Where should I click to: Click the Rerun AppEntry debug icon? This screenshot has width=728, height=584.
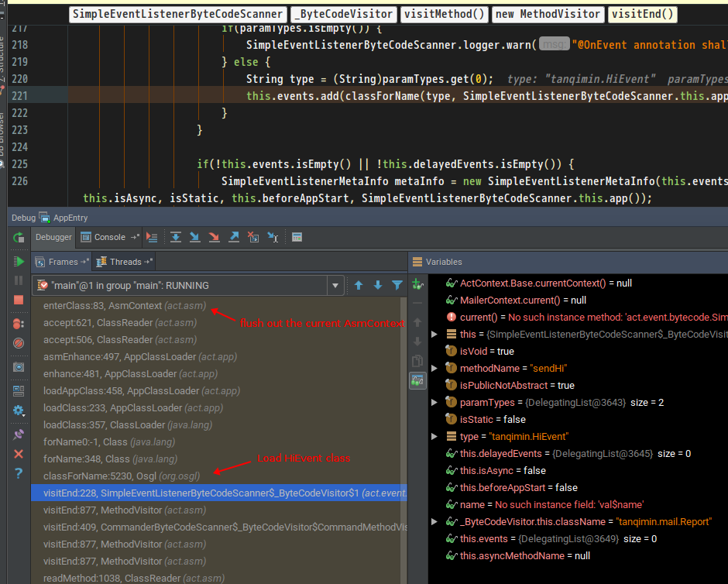point(19,238)
